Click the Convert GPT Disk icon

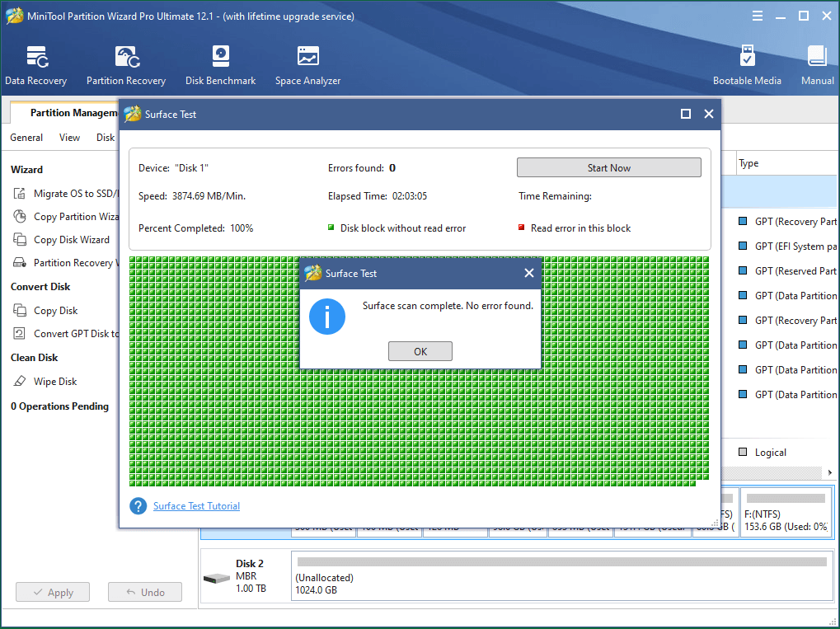pyautogui.click(x=19, y=333)
